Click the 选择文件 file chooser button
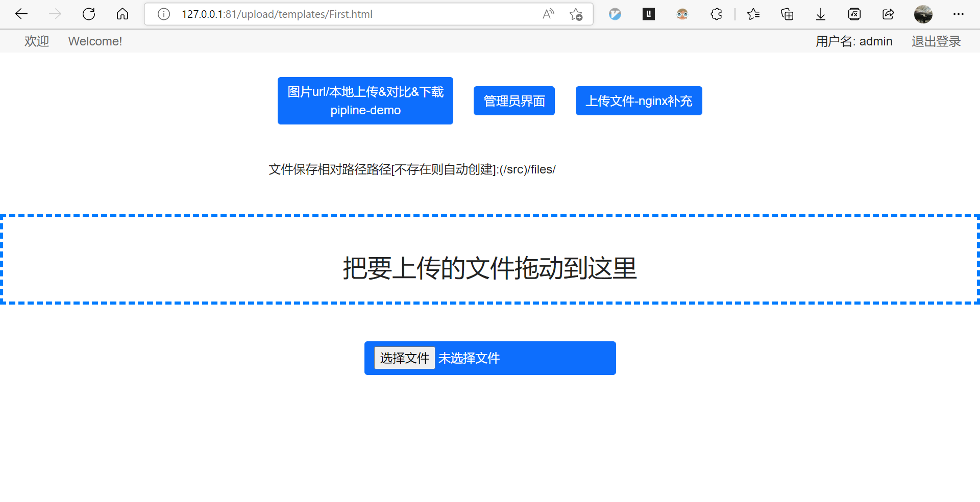The height and width of the screenshot is (502, 980). [x=405, y=358]
